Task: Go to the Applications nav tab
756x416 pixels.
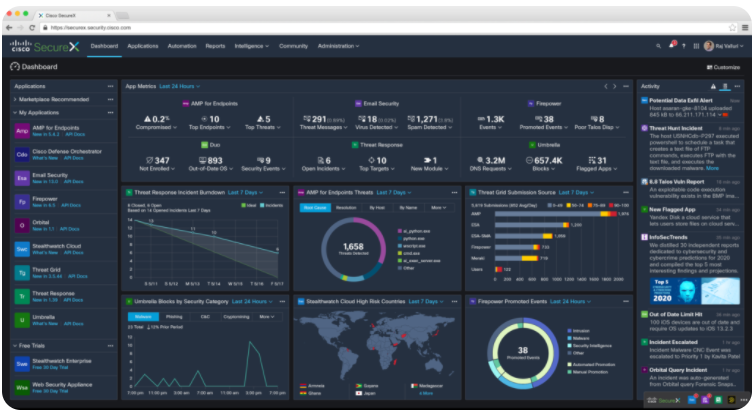Action: pos(143,46)
